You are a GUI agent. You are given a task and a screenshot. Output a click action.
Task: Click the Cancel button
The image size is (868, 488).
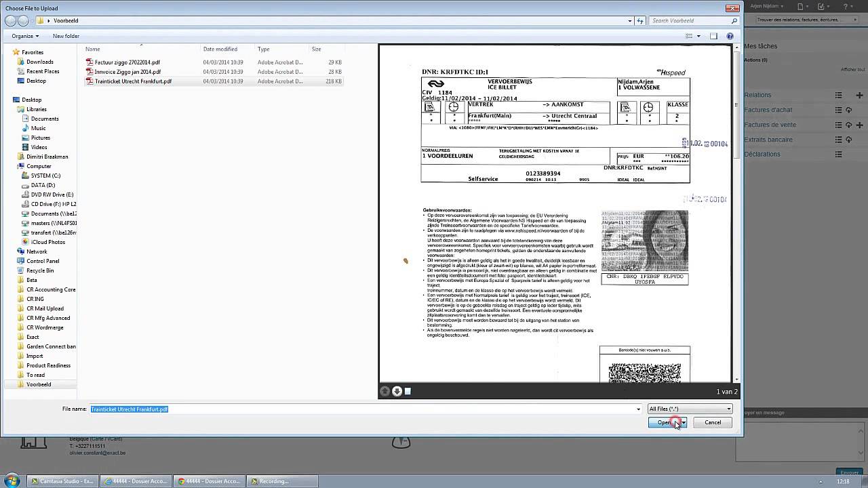pos(713,422)
